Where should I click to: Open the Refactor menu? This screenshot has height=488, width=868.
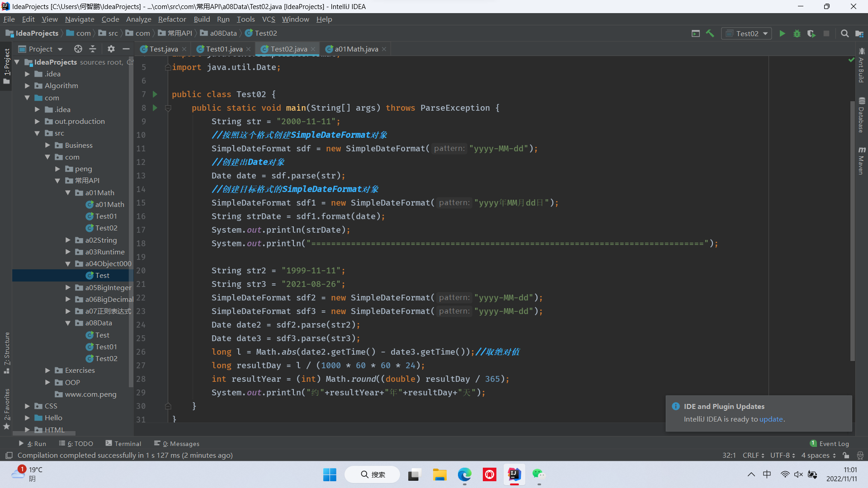(x=172, y=19)
